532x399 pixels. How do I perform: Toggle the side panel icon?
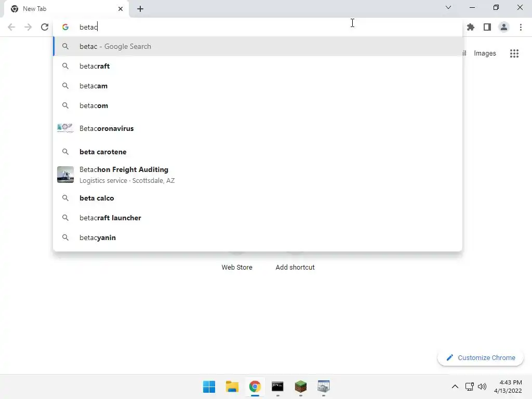(487, 27)
